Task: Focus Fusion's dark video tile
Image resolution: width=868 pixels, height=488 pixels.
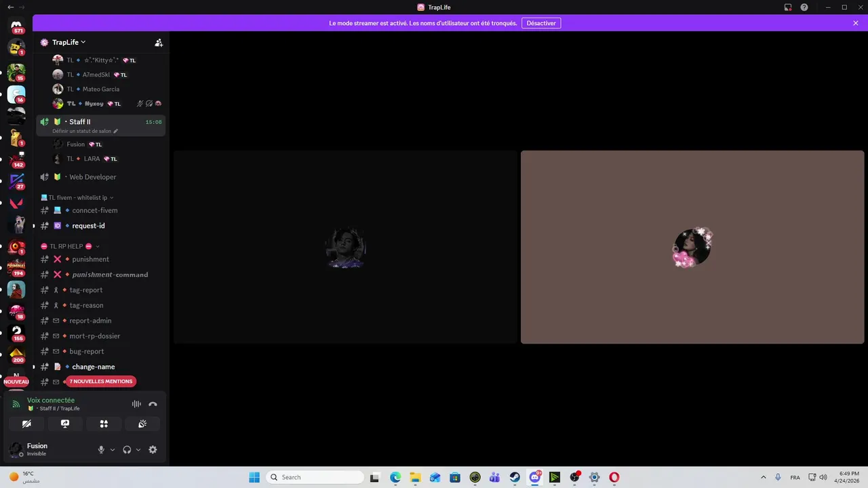Action: click(x=346, y=247)
